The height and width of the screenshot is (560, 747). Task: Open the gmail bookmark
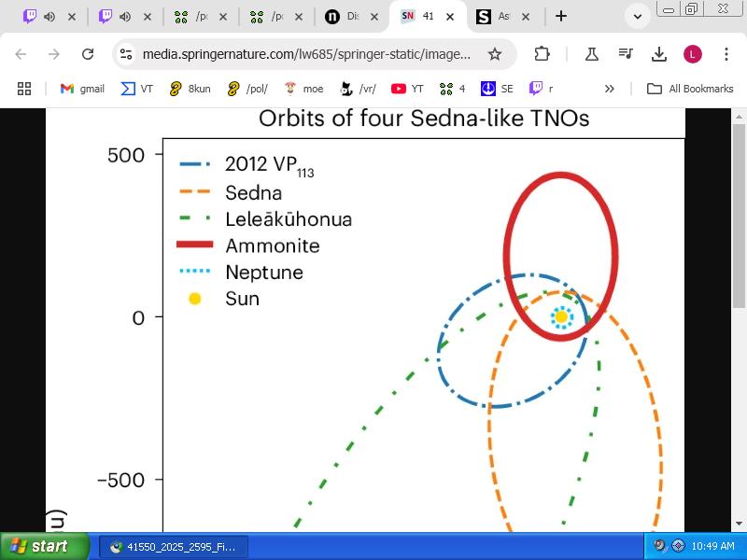coord(82,89)
